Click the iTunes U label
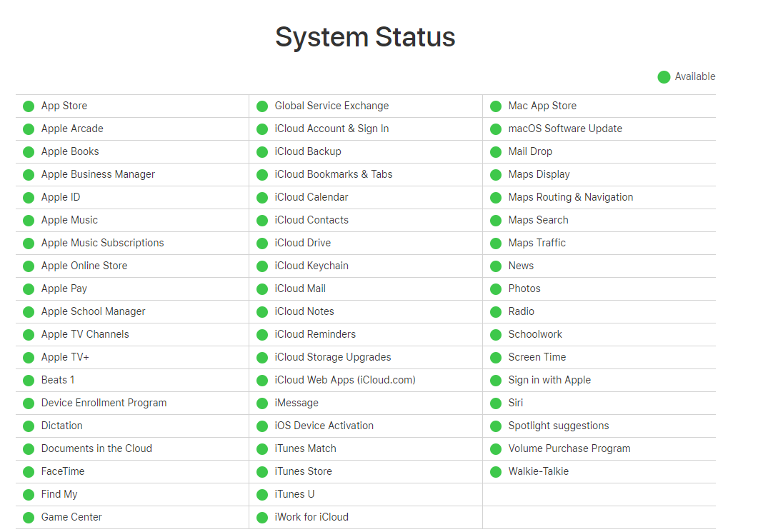 [294, 494]
